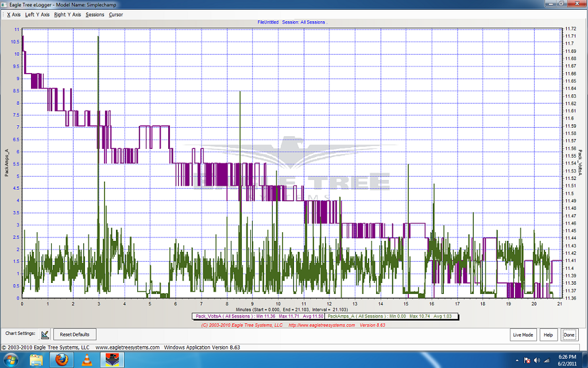Show hidden system tray icons
This screenshot has width=588, height=368.
[517, 360]
